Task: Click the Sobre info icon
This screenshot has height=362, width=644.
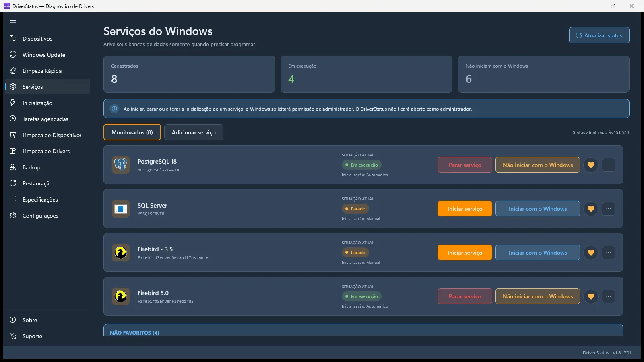Action: [x=13, y=320]
